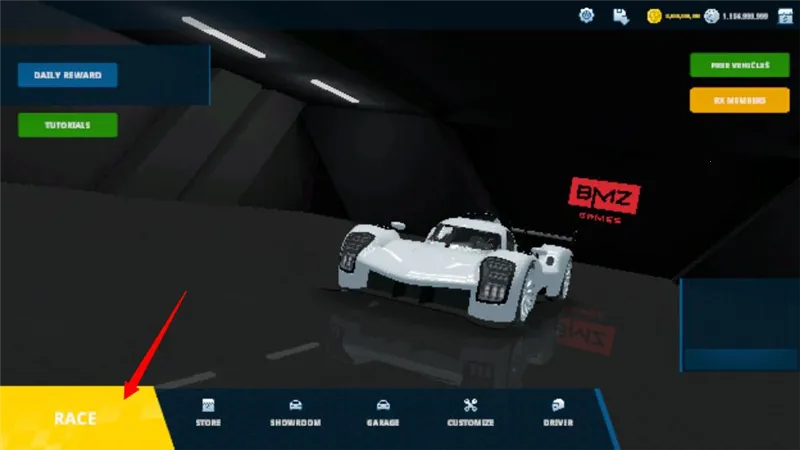Tap the gold coin currency icon
800x450 pixels.
(652, 15)
